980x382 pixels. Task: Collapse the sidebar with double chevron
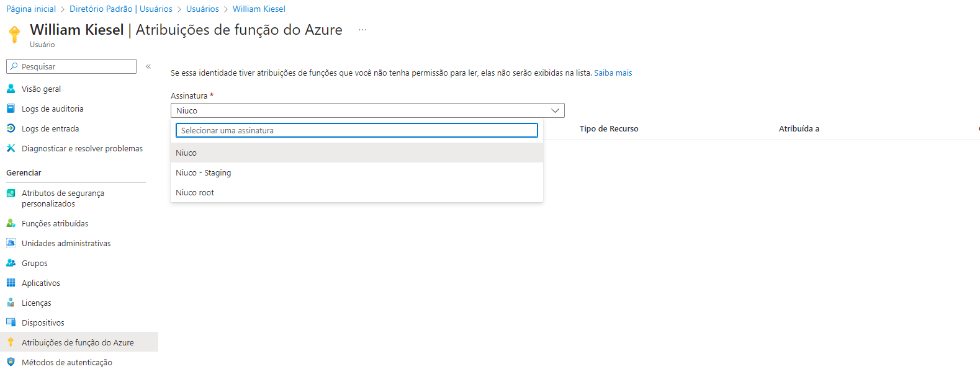coord(148,66)
